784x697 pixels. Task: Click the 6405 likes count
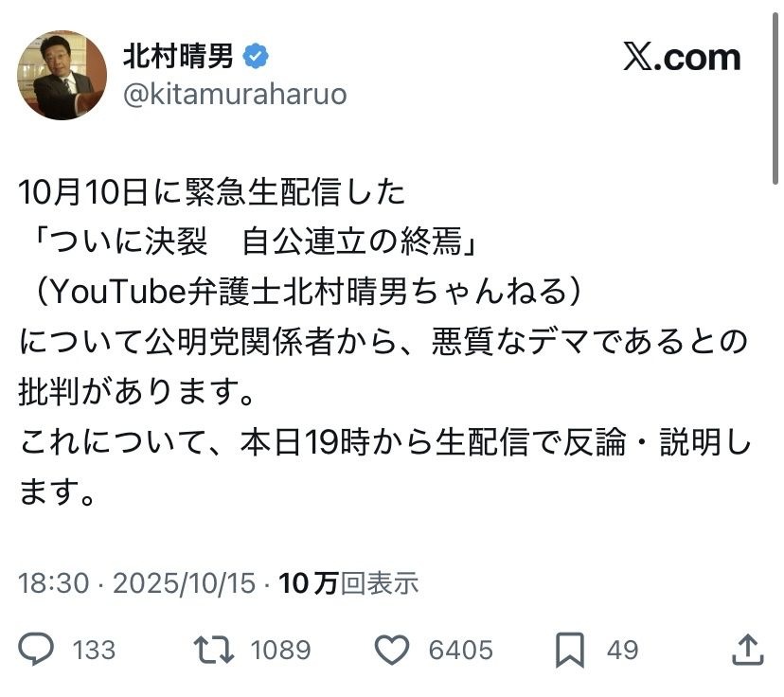coord(460,651)
